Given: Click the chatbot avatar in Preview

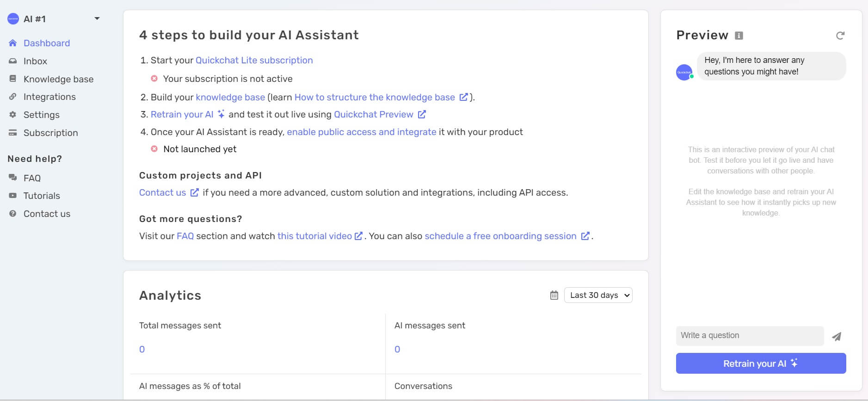Looking at the screenshot, I should 684,72.
